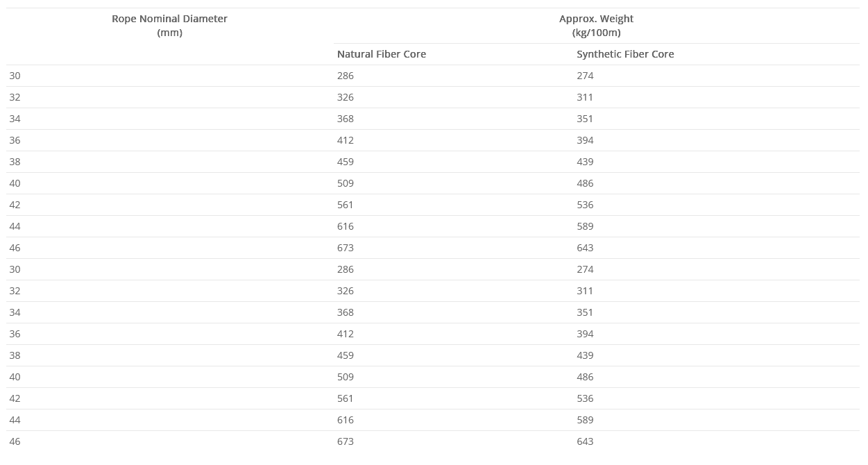Select the first 351 synthetic fiber weight
Image resolution: width=868 pixels, height=465 pixels.
(x=585, y=119)
